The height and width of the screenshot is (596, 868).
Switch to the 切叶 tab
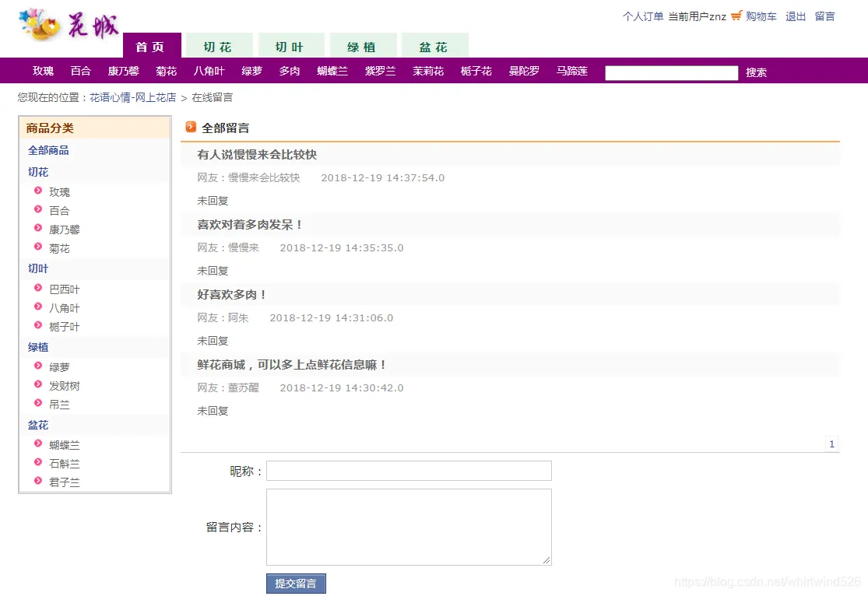[x=291, y=45]
